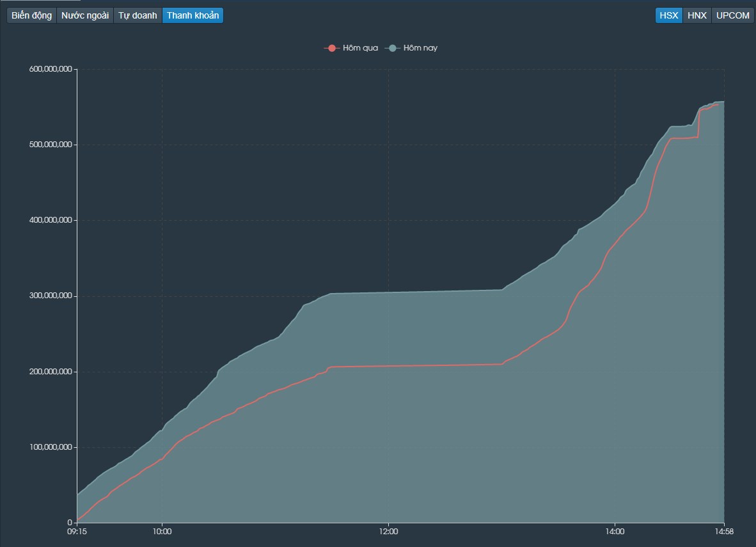
Task: Click the teal Hôm nay legend marker
Action: 393,48
